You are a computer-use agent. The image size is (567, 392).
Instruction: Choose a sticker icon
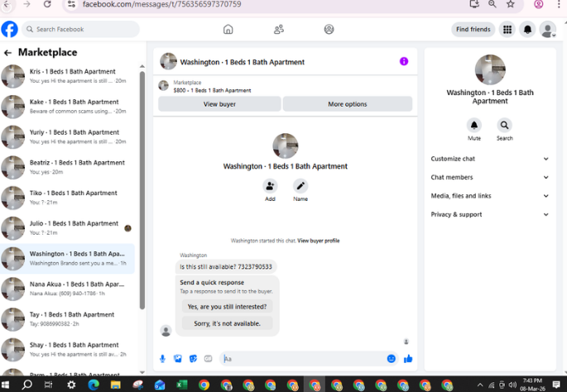point(193,358)
